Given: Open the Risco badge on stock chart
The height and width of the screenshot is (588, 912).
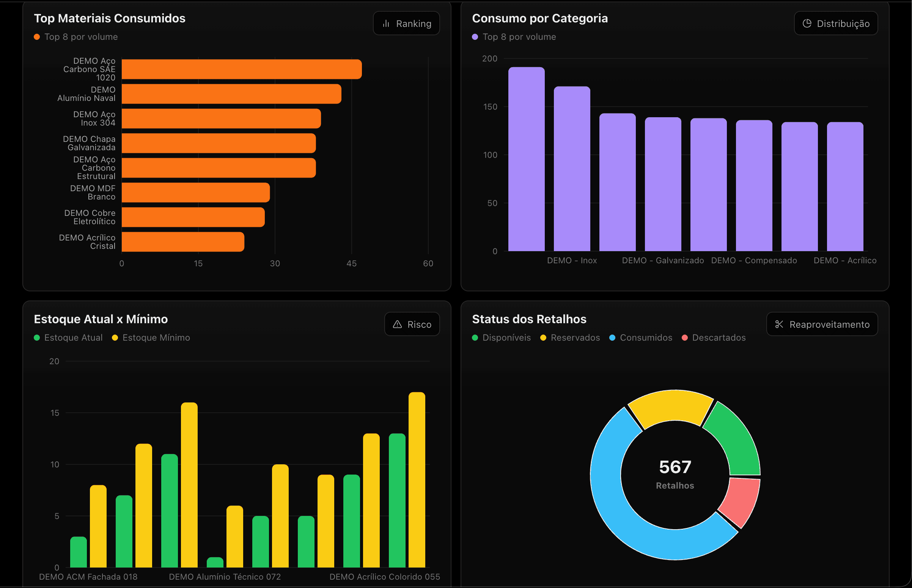Looking at the screenshot, I should pyautogui.click(x=412, y=324).
